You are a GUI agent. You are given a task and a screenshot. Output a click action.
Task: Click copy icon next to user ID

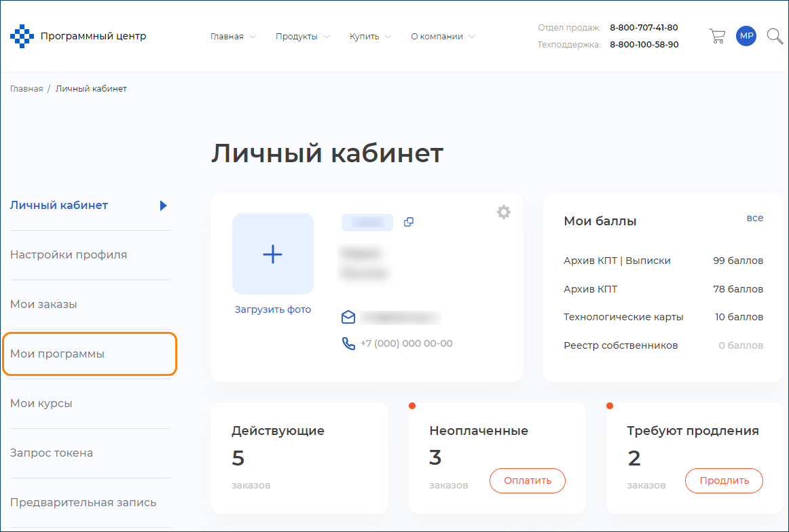click(409, 222)
